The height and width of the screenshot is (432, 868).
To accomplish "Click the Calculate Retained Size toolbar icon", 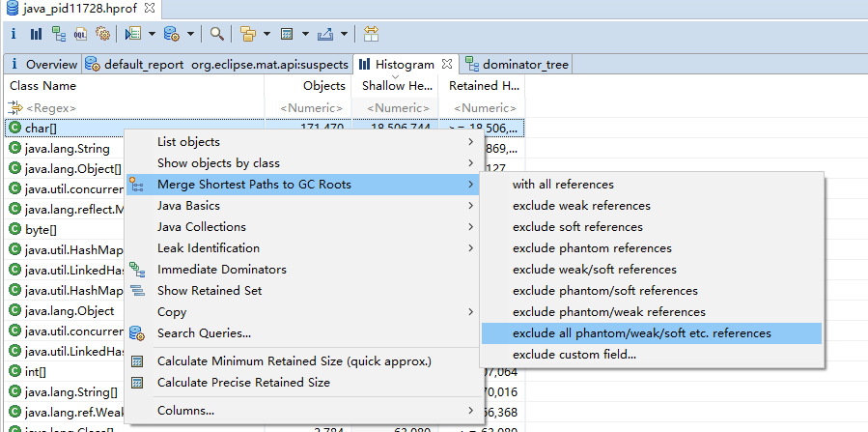I will tap(287, 35).
